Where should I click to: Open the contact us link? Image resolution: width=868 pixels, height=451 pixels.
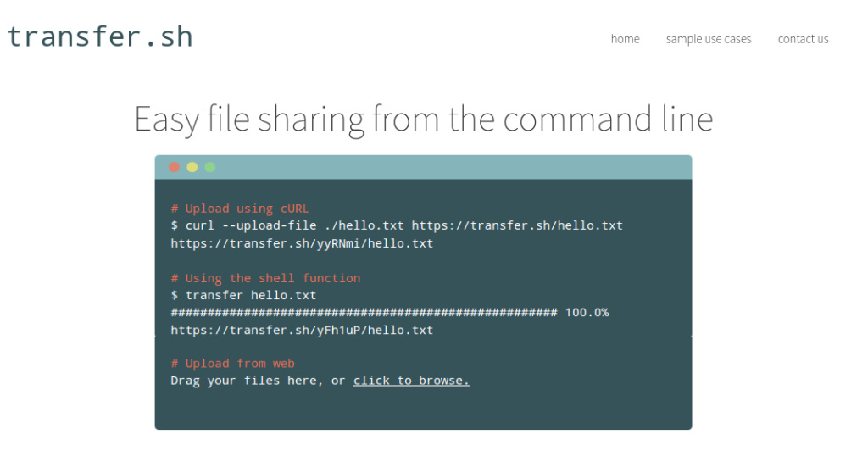click(803, 39)
